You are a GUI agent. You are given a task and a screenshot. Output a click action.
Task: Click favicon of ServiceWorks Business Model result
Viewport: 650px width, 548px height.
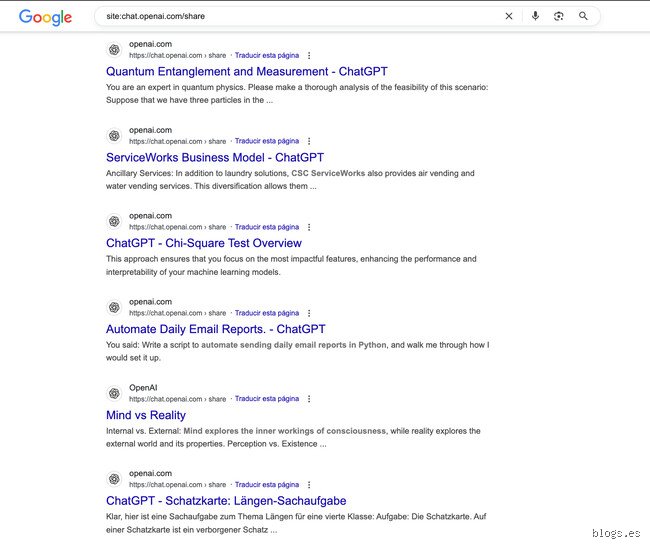[x=114, y=136]
